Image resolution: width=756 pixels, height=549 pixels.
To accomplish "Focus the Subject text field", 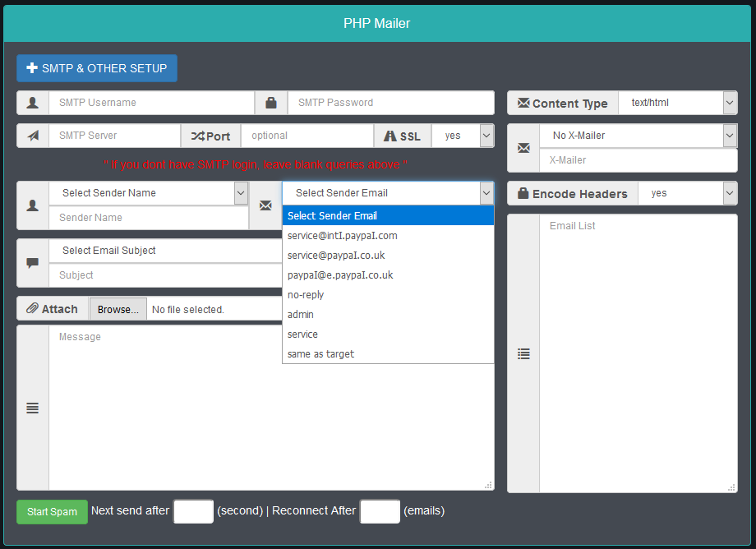I will point(165,275).
